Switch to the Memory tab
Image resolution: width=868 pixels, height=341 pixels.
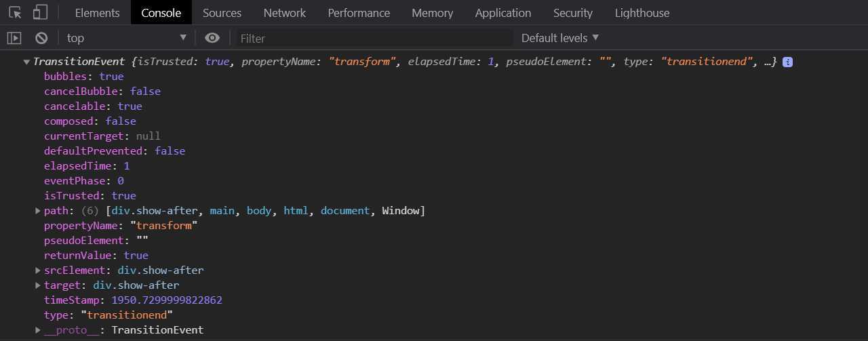pyautogui.click(x=433, y=12)
